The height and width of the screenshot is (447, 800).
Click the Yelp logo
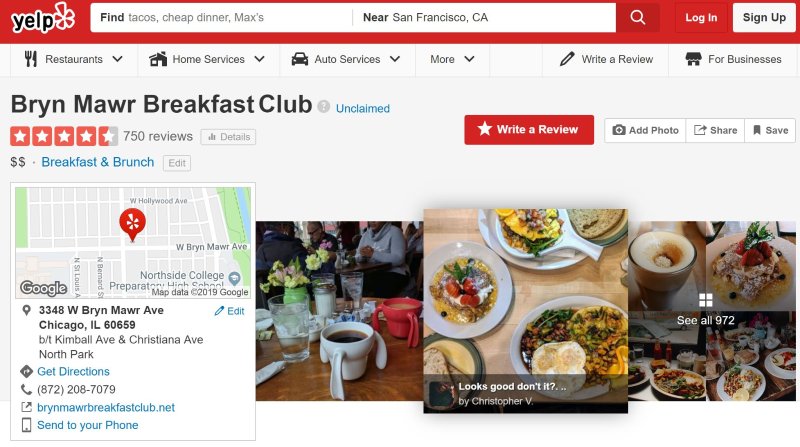click(x=43, y=18)
